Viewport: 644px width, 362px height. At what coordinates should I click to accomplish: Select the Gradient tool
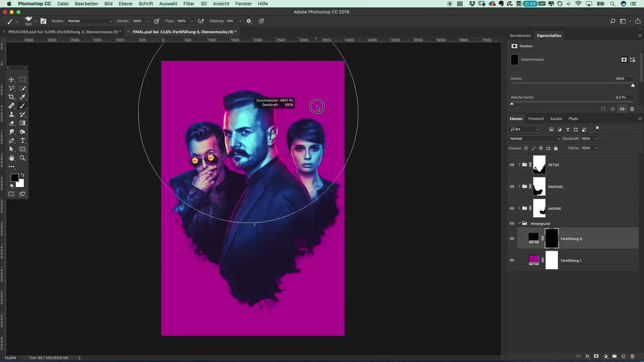(22, 123)
